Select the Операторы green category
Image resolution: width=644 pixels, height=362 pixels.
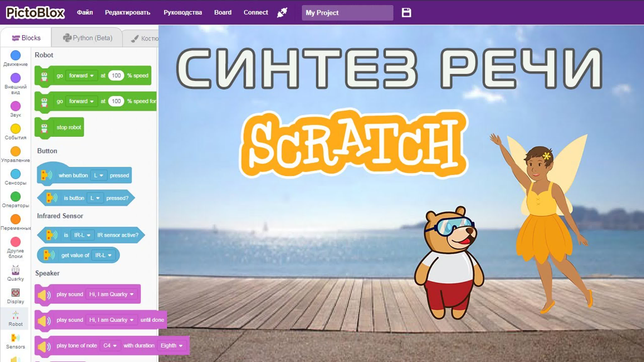point(16,200)
